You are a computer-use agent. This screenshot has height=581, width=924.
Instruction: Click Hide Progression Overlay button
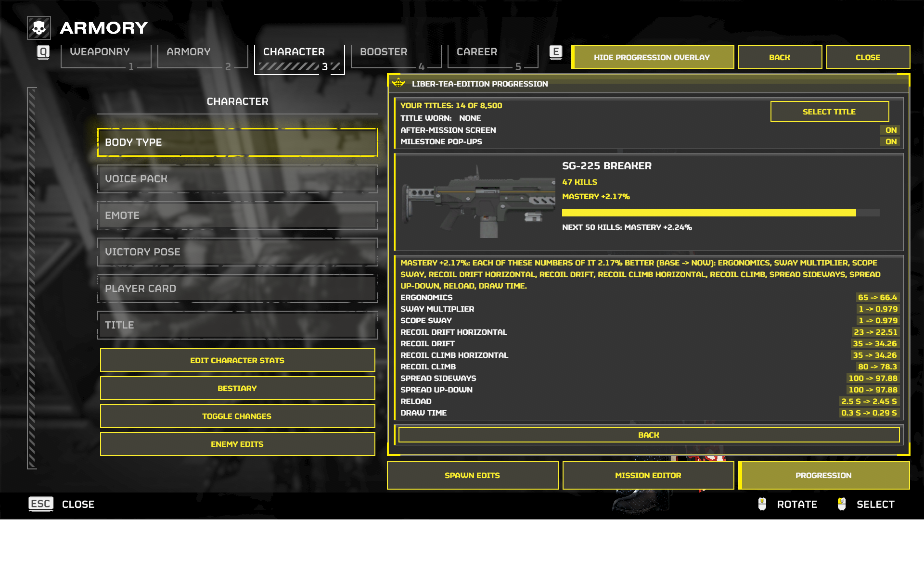pyautogui.click(x=652, y=57)
